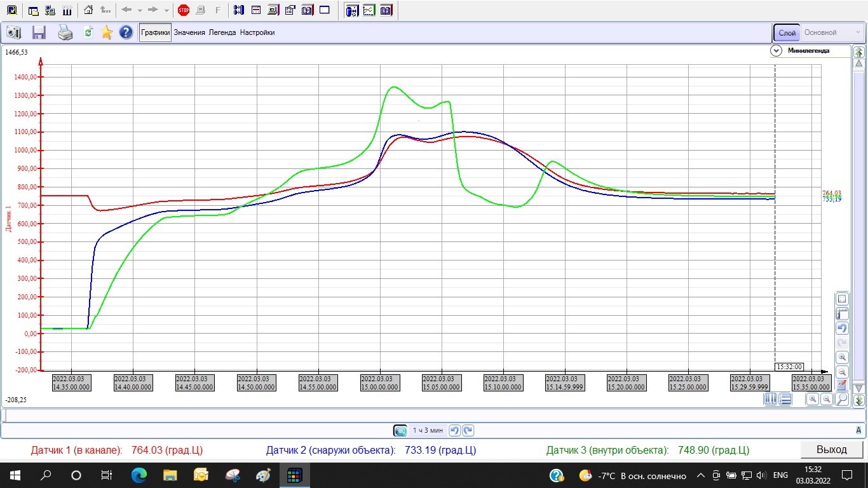The image size is (868, 488).
Task: Toggle the highlighted tank icon in top toolbar
Action: point(351,10)
